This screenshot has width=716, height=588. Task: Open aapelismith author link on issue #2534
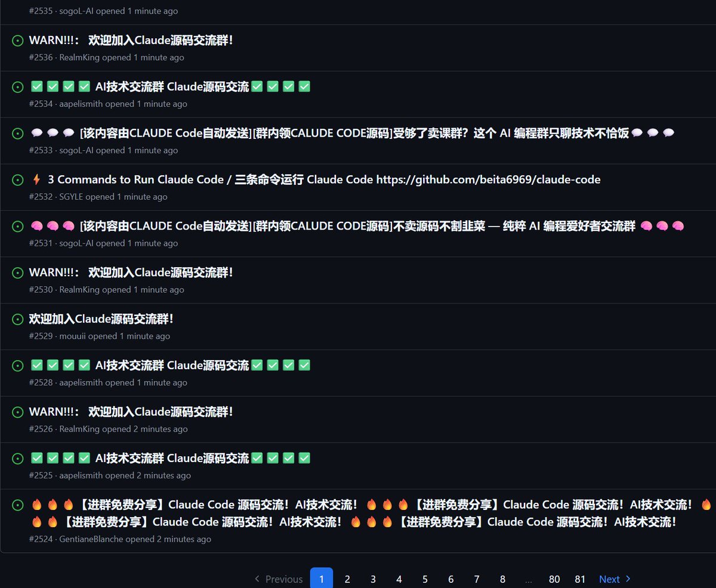(x=81, y=104)
